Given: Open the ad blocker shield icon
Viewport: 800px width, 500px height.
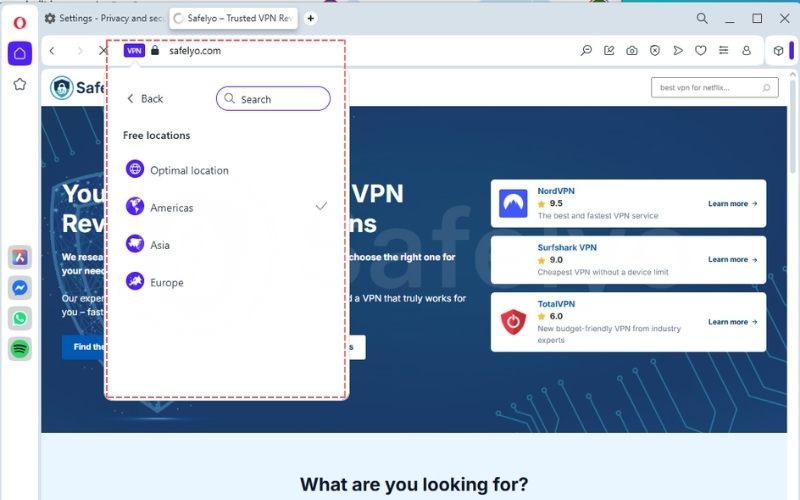Looking at the screenshot, I should 655,51.
